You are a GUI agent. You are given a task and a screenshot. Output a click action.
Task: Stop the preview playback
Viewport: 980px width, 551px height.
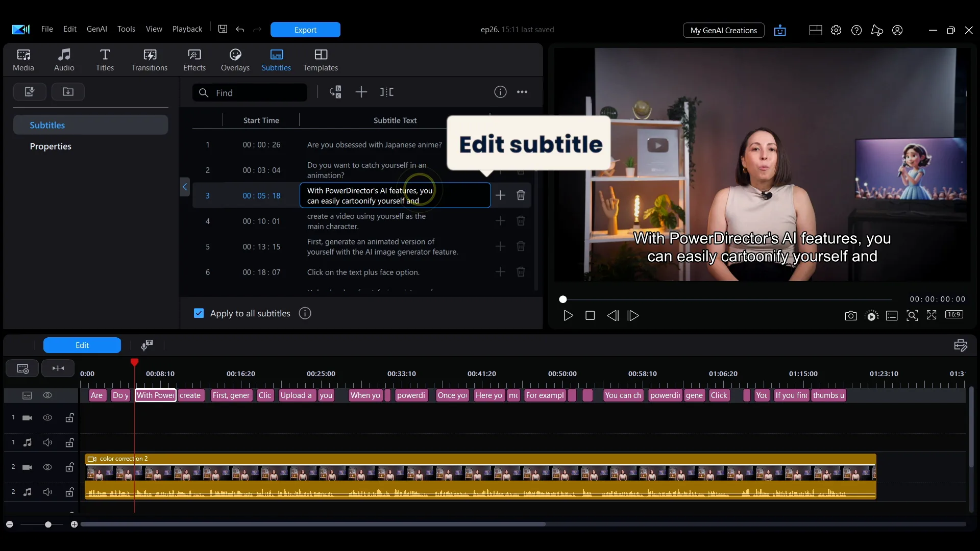[x=590, y=316]
